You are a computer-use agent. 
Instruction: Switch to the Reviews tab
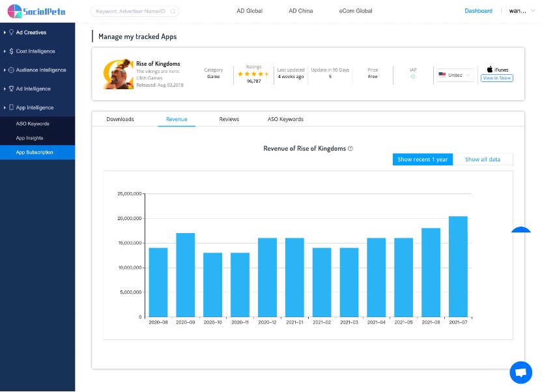click(229, 119)
